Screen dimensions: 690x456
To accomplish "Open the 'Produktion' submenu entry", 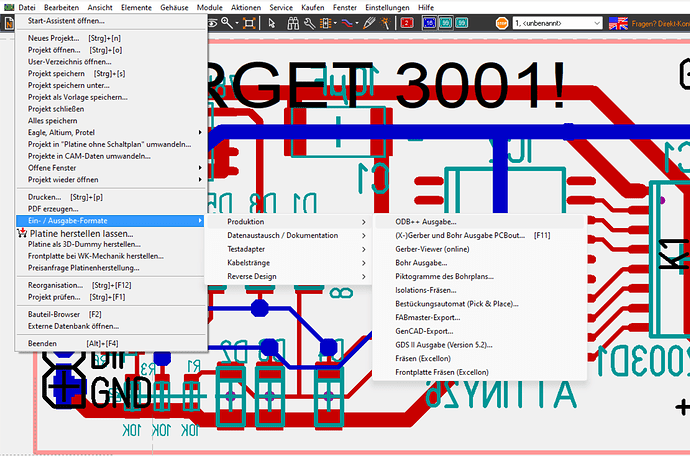I will click(289, 222).
